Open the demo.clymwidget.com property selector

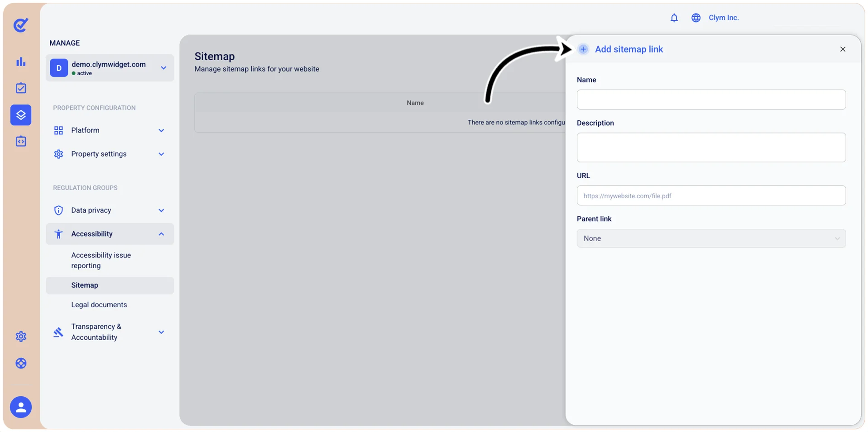tap(110, 68)
